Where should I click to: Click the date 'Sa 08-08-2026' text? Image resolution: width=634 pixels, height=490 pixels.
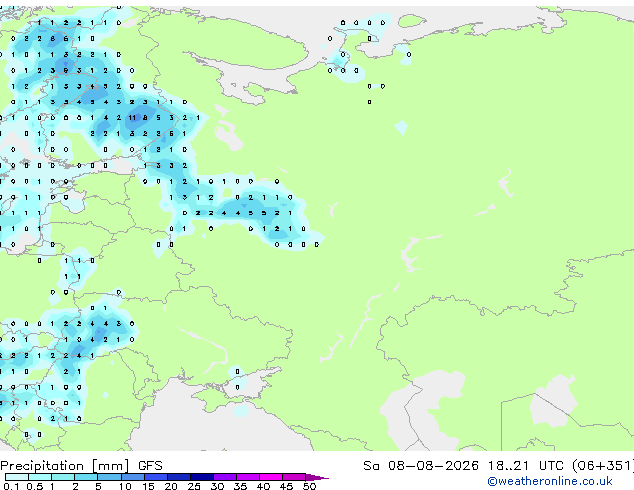coord(421,466)
